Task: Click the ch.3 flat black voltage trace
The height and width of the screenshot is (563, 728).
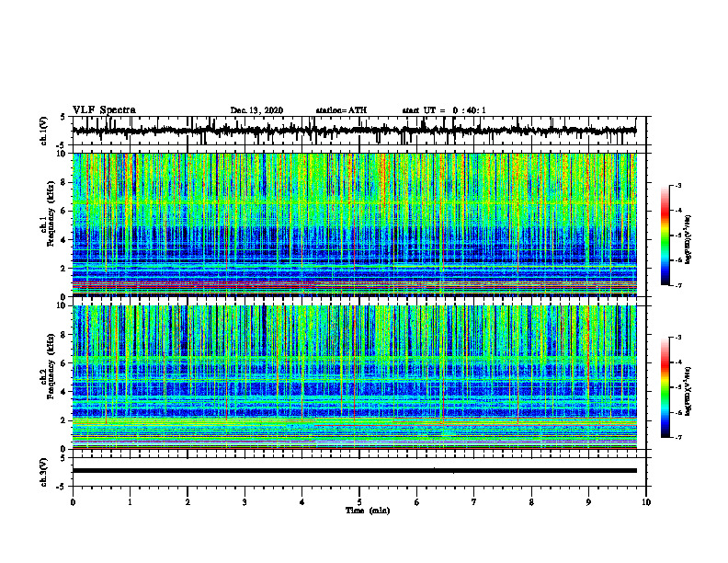Action: point(355,471)
